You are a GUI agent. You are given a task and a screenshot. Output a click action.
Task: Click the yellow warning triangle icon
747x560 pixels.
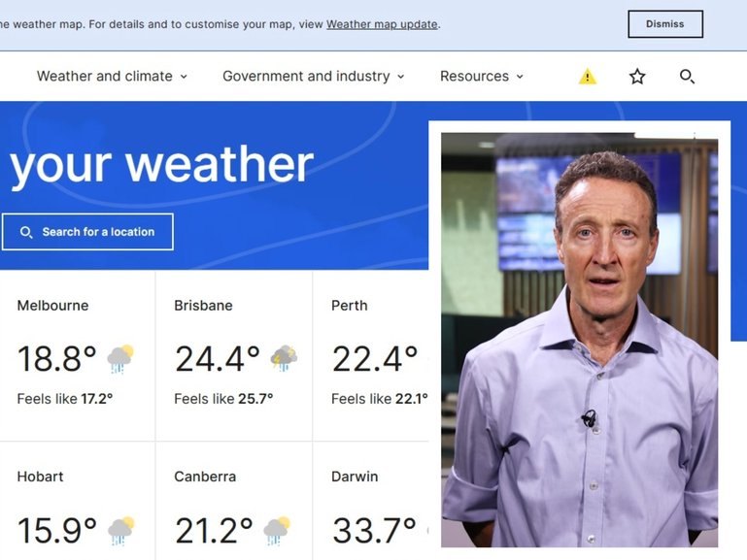[588, 77]
